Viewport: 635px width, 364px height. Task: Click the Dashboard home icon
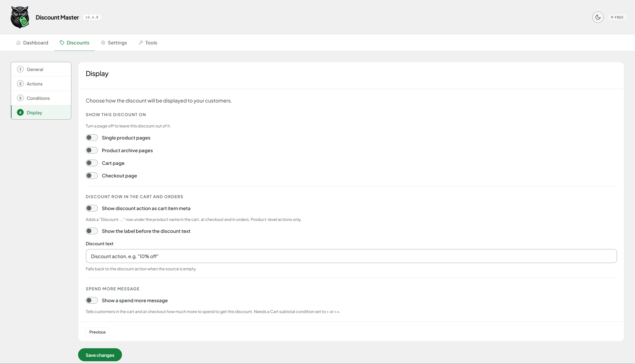(x=18, y=42)
